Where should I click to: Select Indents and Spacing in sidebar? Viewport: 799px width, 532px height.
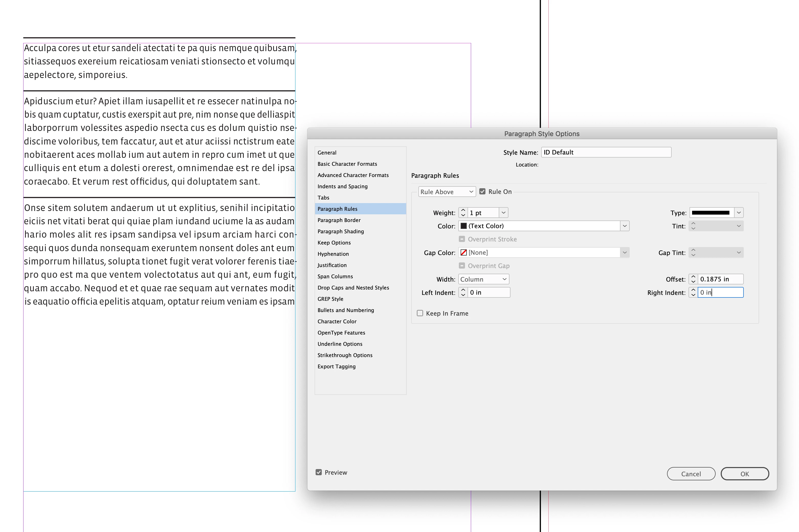(342, 186)
